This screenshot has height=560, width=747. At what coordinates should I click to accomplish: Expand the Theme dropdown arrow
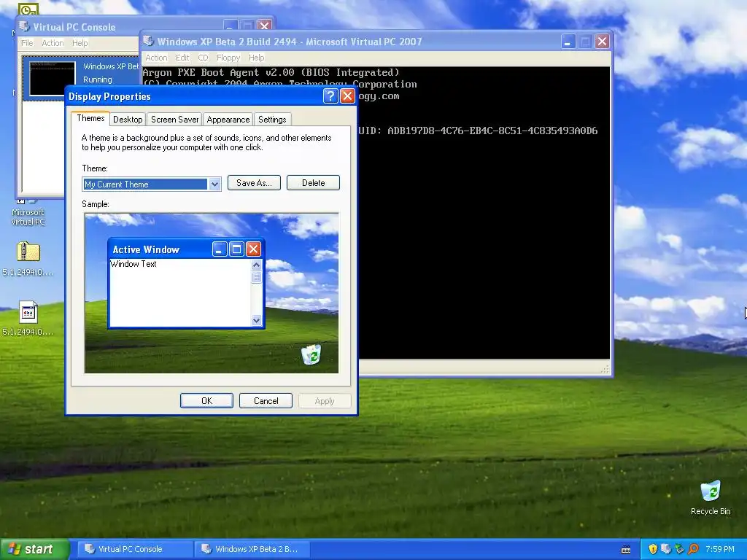(x=214, y=184)
